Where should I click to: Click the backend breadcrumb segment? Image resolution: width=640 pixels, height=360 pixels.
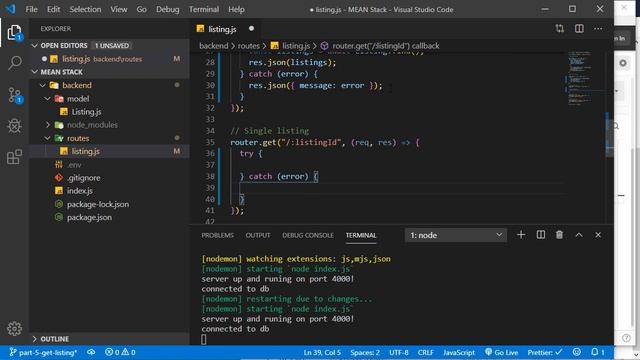pyautogui.click(x=213, y=46)
